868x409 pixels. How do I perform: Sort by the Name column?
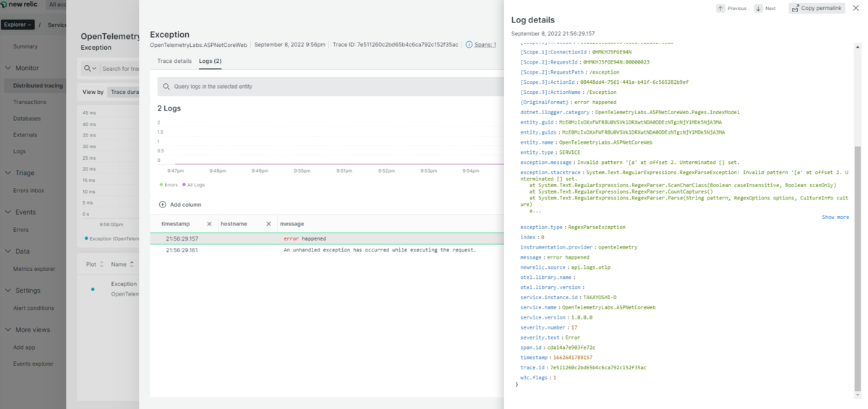coord(121,264)
